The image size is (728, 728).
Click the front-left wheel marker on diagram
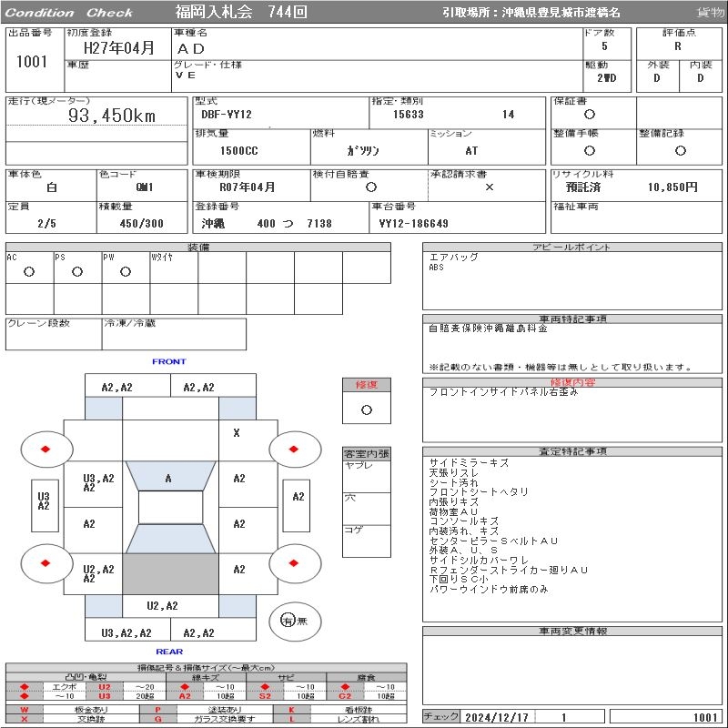[45, 449]
